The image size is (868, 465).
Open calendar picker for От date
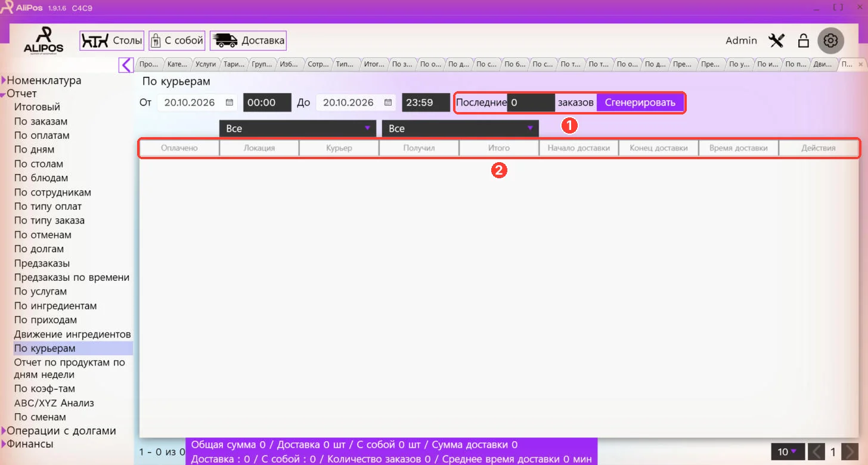coord(230,103)
